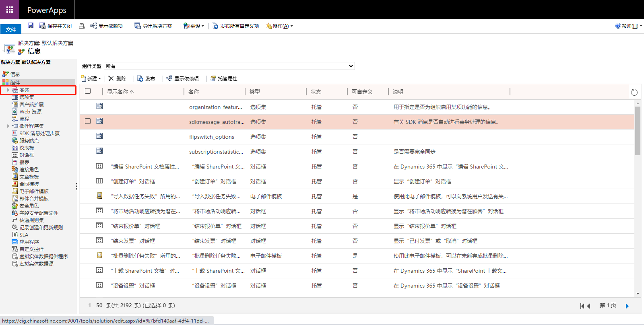Toggle the select-all checkbox in grid header
Image resolution: width=644 pixels, height=325 pixels.
(x=88, y=91)
